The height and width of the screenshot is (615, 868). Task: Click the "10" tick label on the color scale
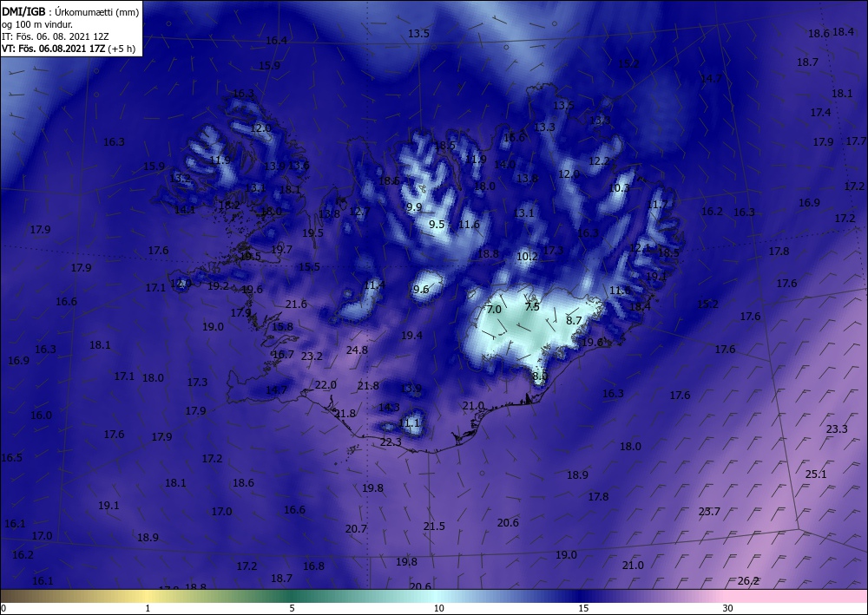point(439,608)
